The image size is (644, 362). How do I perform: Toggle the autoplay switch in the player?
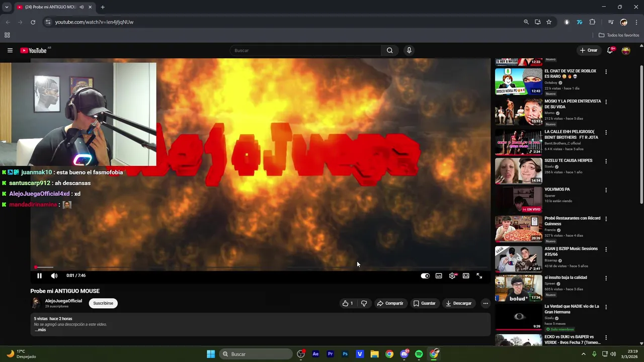[x=425, y=276]
